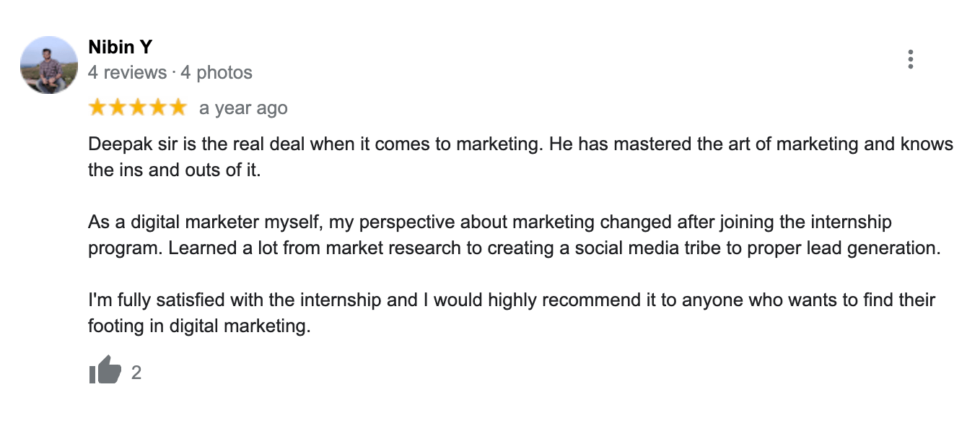Click the third yellow rating star
Viewport: 980px width, 426px height.
coord(137,108)
